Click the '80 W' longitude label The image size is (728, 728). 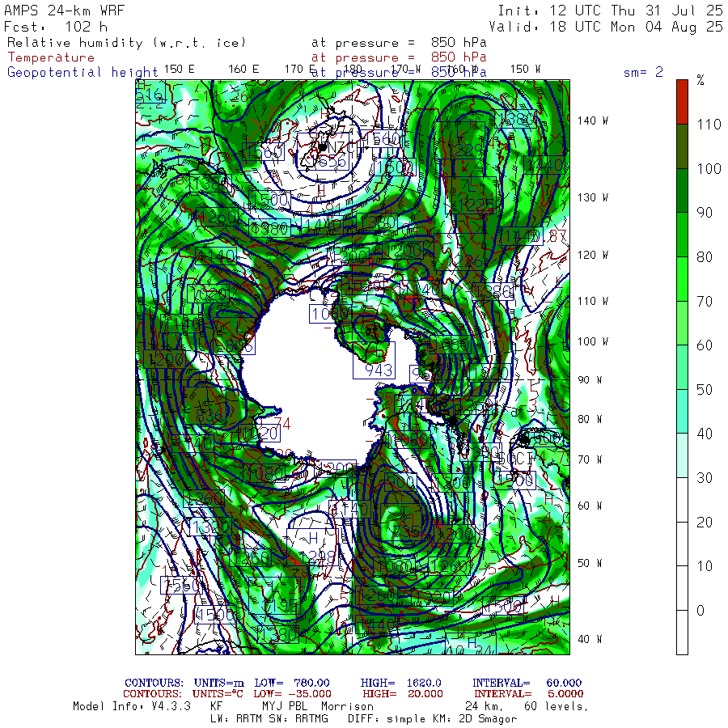(x=590, y=419)
